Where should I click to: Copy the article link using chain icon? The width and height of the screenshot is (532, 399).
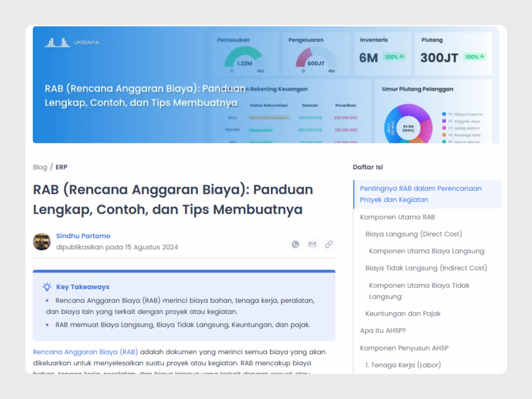click(x=329, y=244)
